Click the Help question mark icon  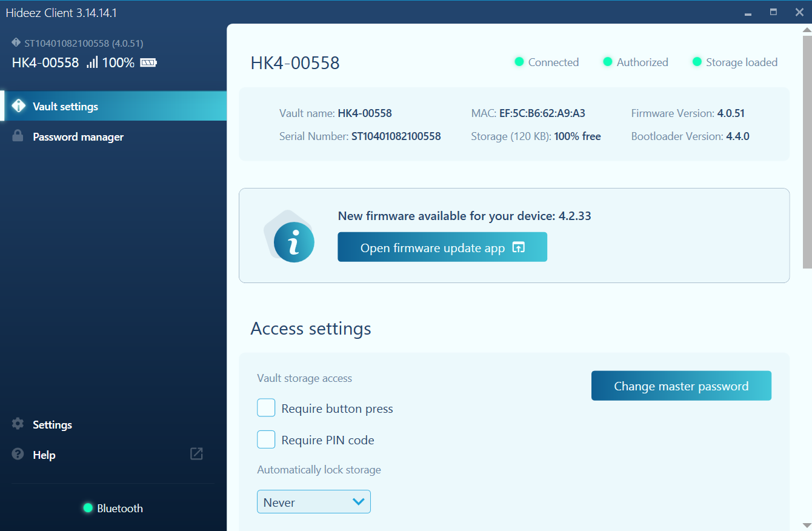[x=18, y=455]
